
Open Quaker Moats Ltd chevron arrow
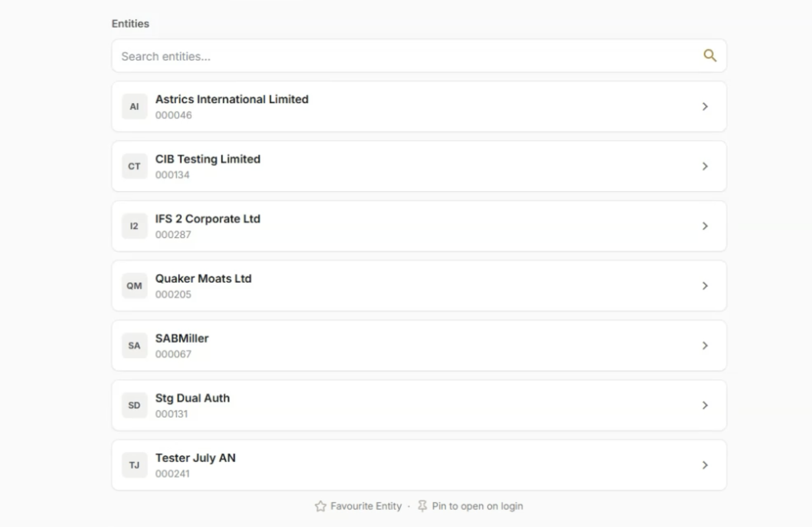pyautogui.click(x=705, y=286)
